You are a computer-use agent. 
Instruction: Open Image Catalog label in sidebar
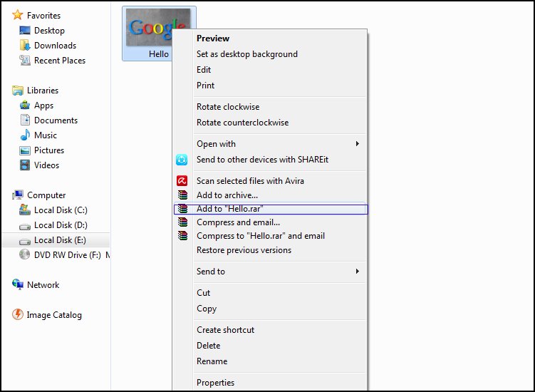click(54, 315)
